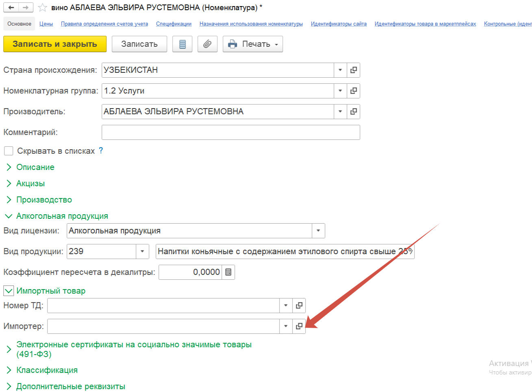Open the Спецификации tab
532x392 pixels.
coord(174,24)
